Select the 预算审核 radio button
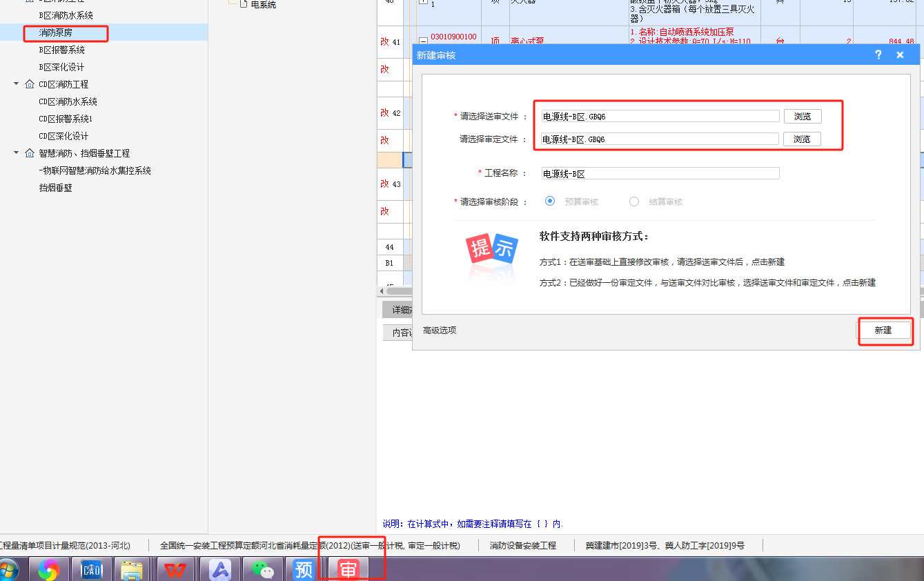 [550, 201]
